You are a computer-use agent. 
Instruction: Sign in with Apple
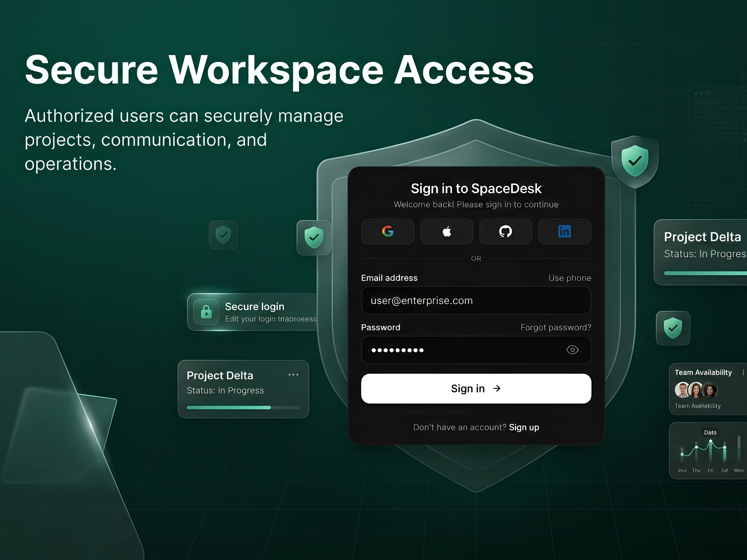tap(447, 231)
